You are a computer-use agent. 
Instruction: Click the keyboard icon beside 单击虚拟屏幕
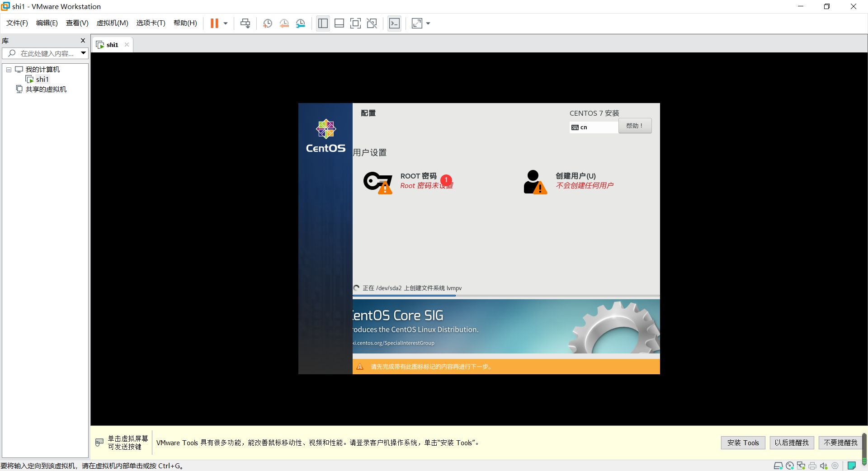tap(99, 443)
